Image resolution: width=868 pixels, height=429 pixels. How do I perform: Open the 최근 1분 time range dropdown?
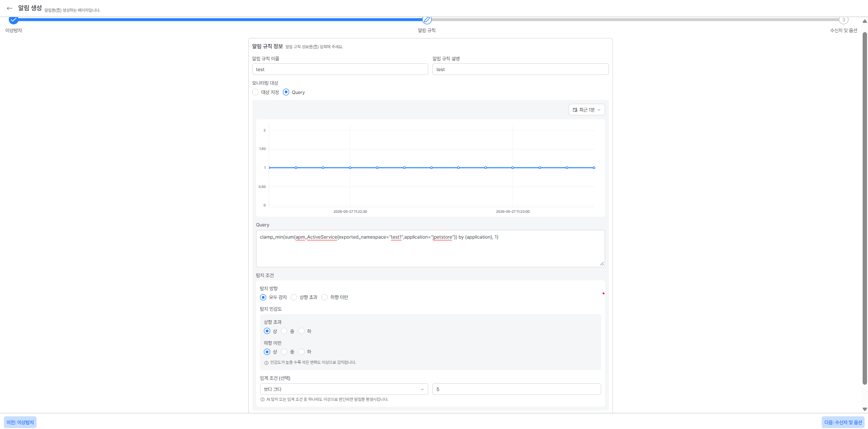587,110
